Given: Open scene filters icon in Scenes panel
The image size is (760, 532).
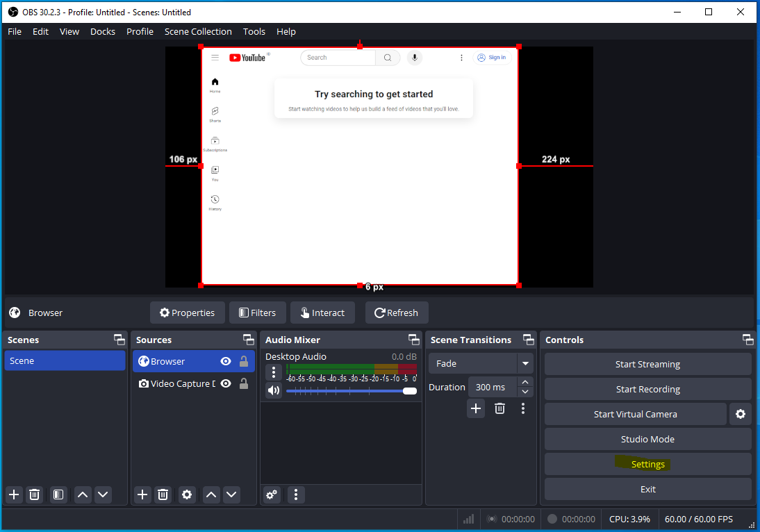Looking at the screenshot, I should (58, 494).
